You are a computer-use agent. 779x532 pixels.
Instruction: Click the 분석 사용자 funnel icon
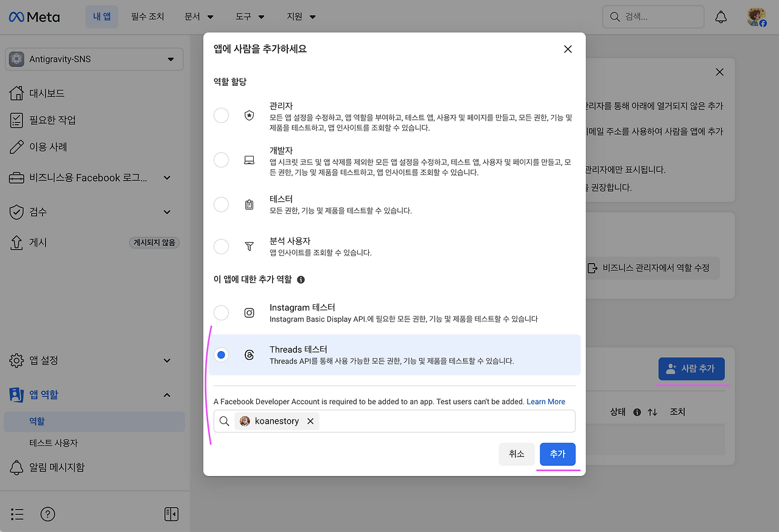[x=249, y=247]
